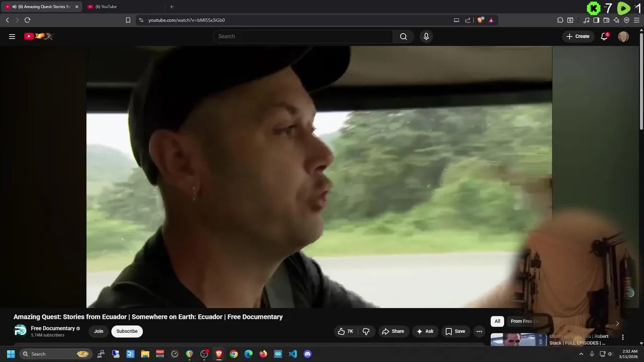Open File Explorer from the taskbar
This screenshot has width=644, height=362.
(x=145, y=354)
